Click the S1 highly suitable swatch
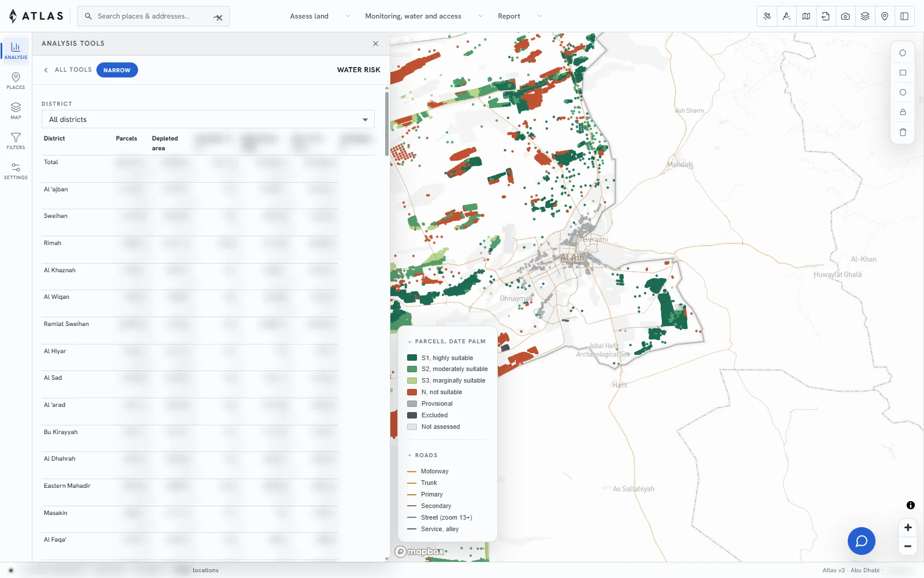The width and height of the screenshot is (924, 578). click(412, 358)
